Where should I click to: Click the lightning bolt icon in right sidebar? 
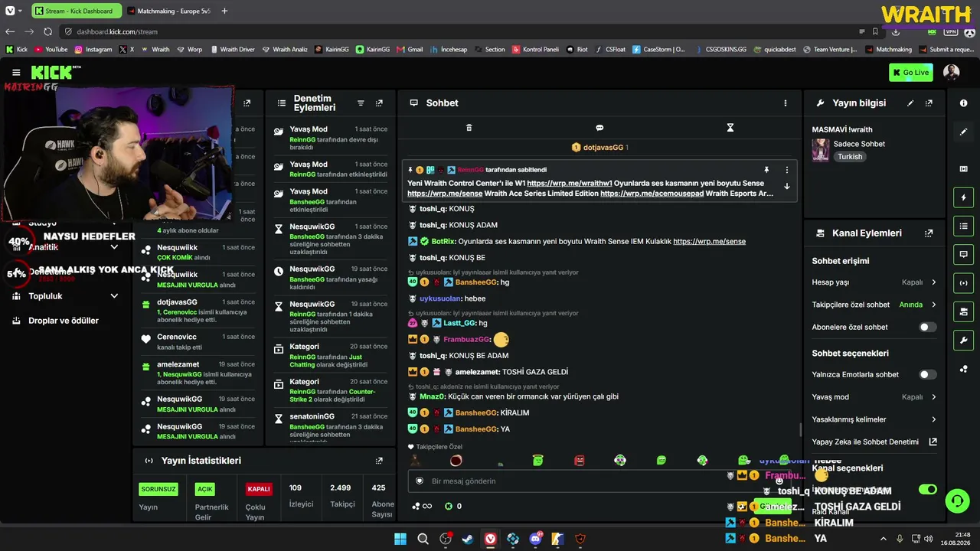tap(963, 197)
